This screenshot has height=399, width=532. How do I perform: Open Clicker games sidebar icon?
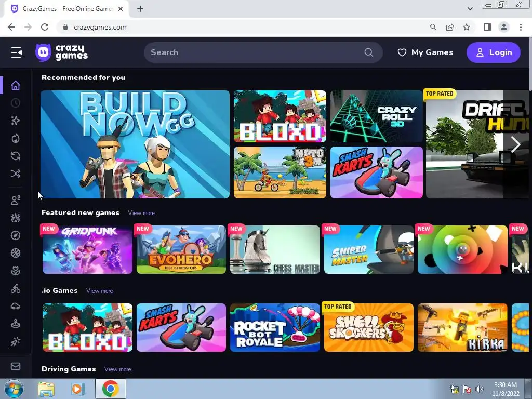pos(16,341)
